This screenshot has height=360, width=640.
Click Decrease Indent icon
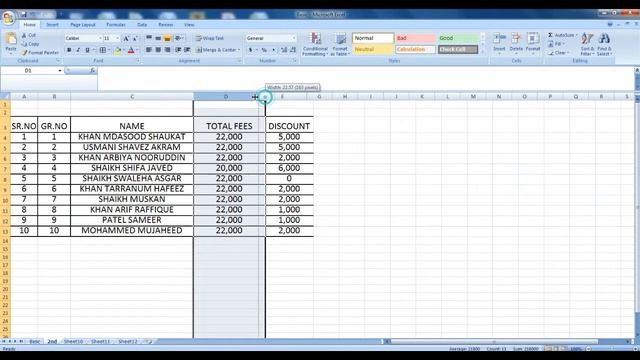(178, 50)
